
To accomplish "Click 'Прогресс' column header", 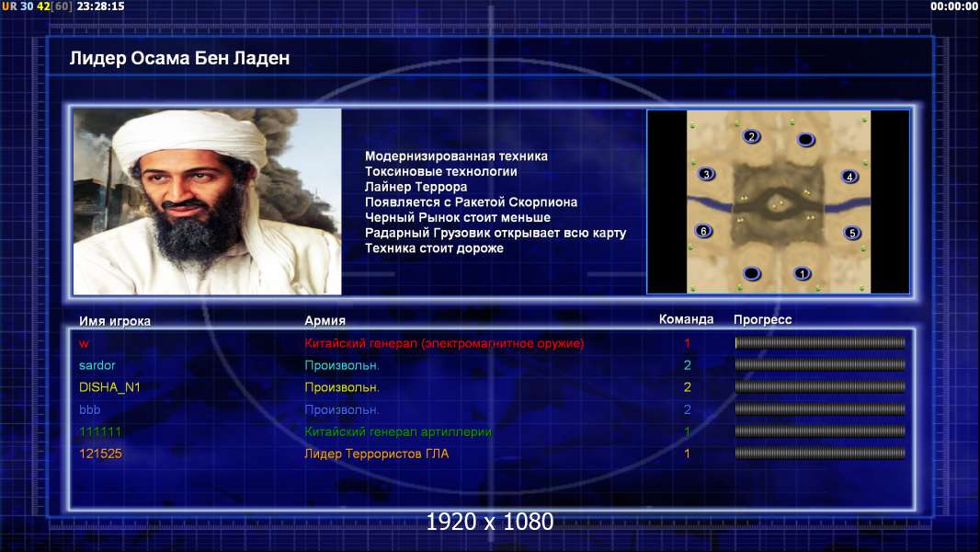I will [762, 319].
